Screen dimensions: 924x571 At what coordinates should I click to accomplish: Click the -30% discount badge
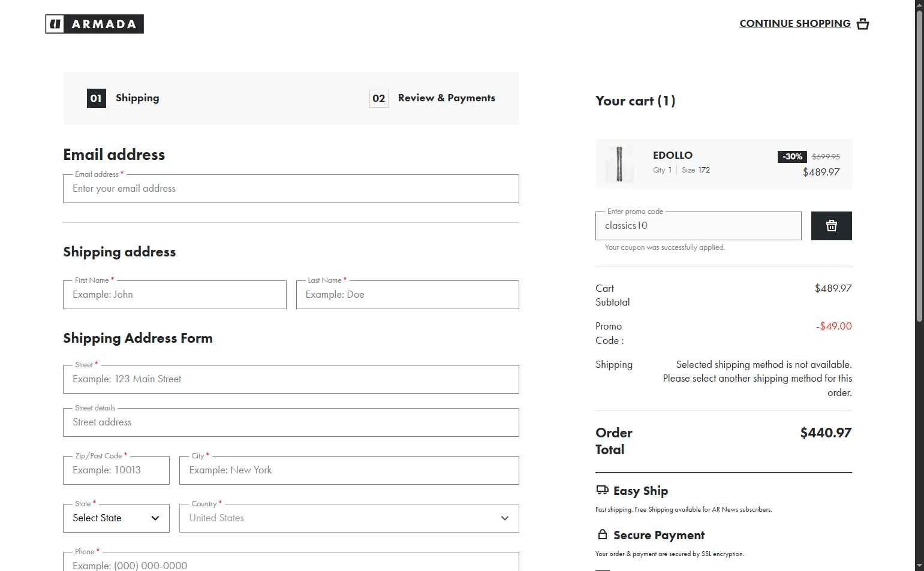click(792, 156)
